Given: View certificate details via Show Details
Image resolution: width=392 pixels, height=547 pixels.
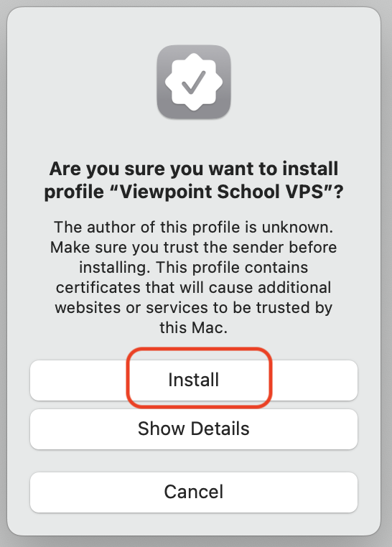Looking at the screenshot, I should coord(194,429).
